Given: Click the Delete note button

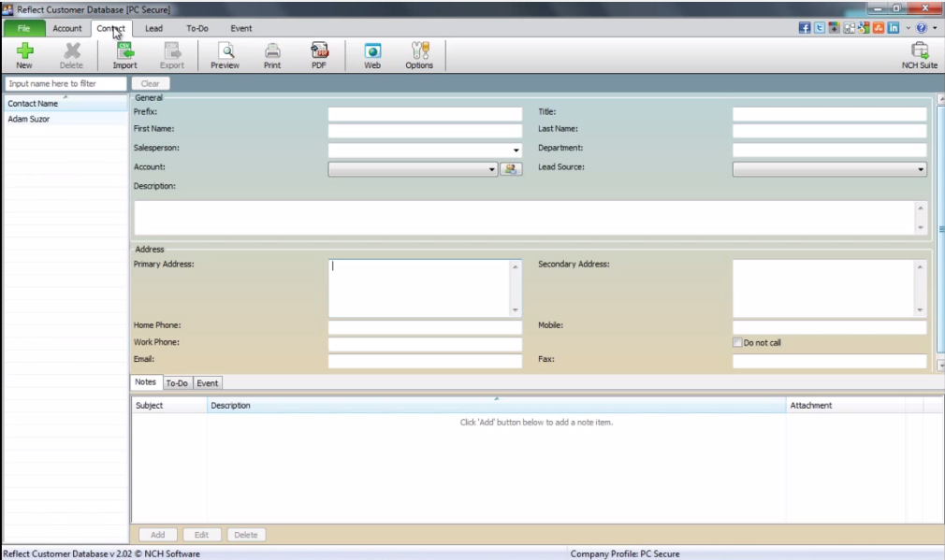Looking at the screenshot, I should point(246,535).
